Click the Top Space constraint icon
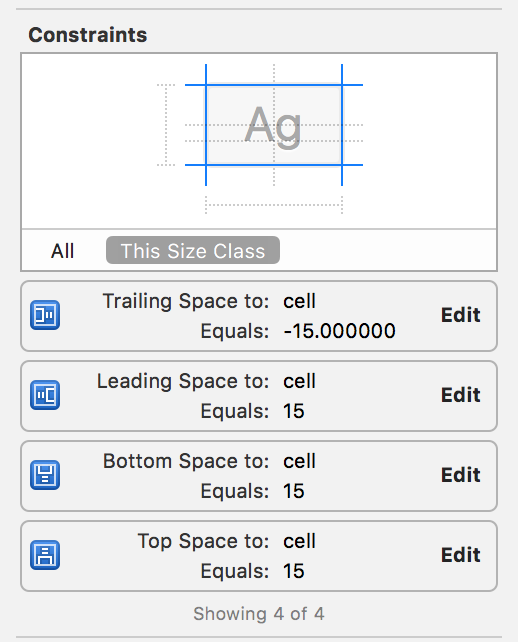The height and width of the screenshot is (642, 518). (x=45, y=555)
